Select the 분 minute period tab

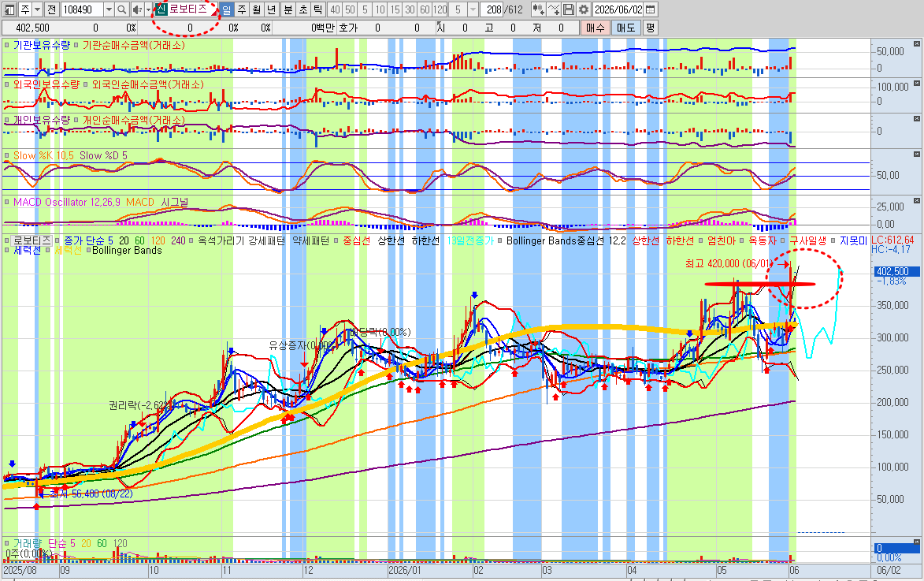[288, 9]
